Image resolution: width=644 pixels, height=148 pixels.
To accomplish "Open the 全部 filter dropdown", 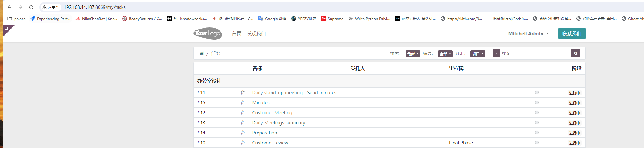I will pyautogui.click(x=445, y=54).
